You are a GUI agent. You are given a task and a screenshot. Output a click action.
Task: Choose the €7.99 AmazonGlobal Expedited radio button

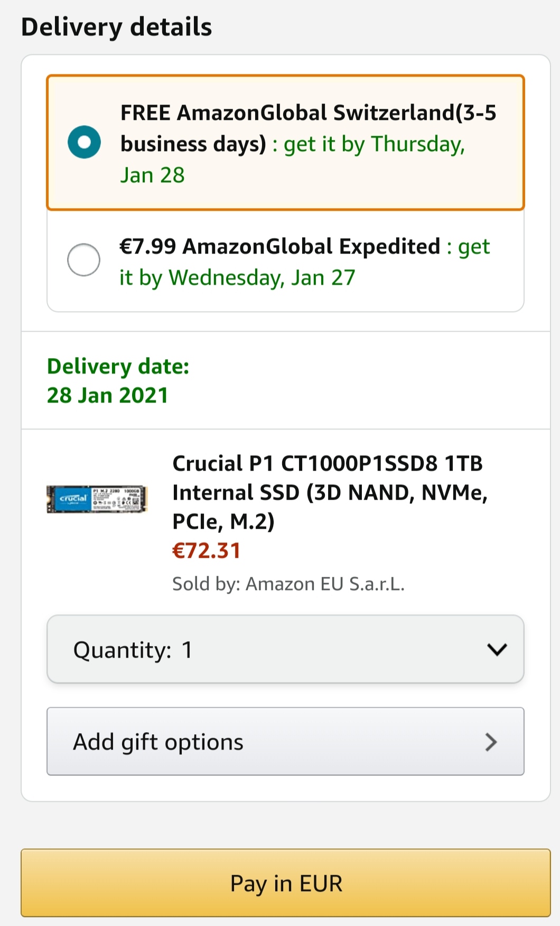(x=83, y=260)
